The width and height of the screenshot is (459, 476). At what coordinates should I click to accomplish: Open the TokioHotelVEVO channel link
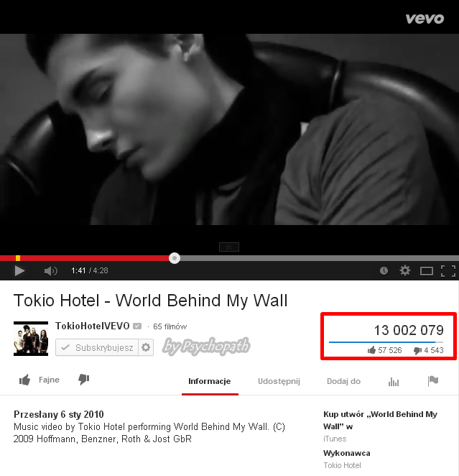(92, 326)
